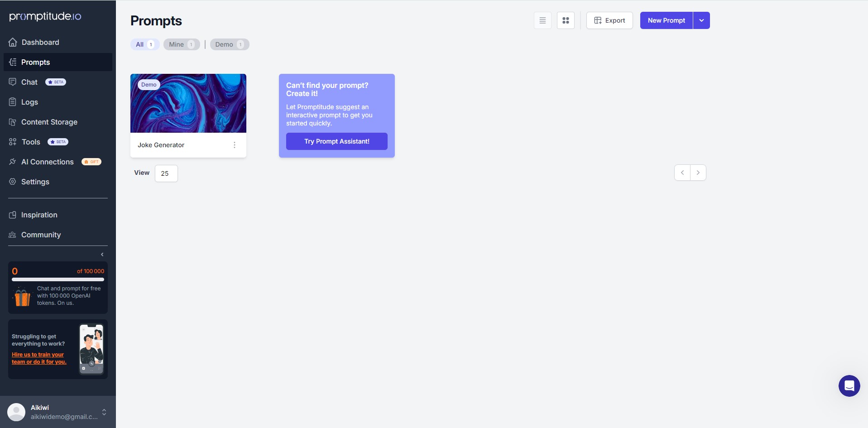Click the promptitude.io logo

point(45,16)
